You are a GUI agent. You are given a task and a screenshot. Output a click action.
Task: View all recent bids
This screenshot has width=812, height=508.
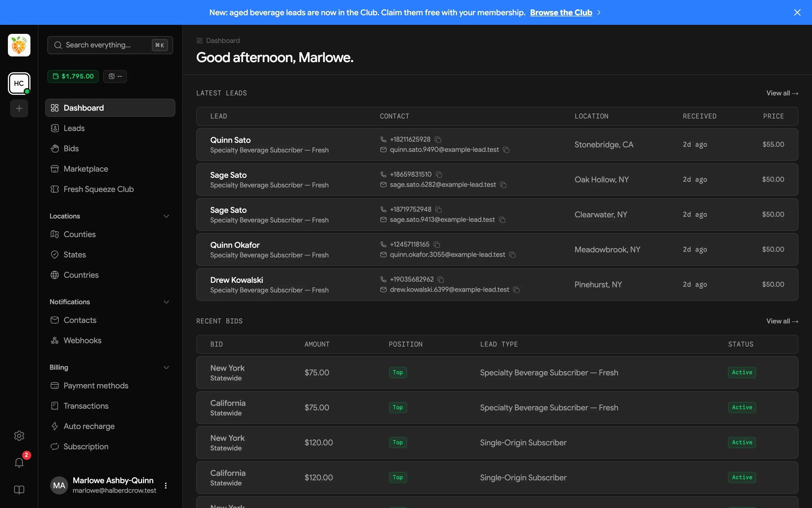782,321
